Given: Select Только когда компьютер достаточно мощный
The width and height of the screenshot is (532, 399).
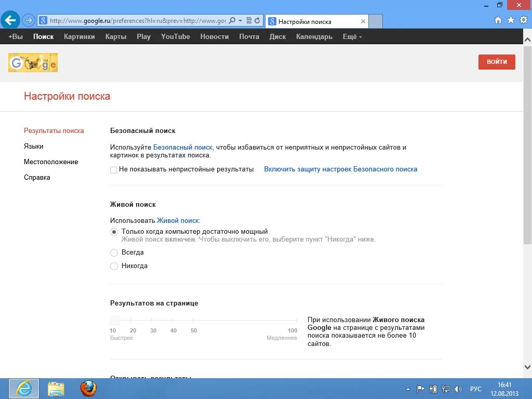Looking at the screenshot, I should point(114,232).
